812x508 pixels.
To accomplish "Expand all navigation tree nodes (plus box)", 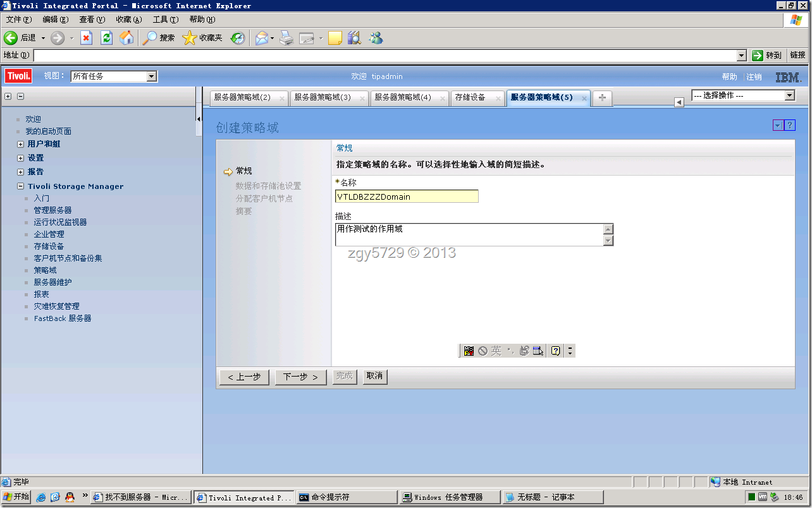I will 8,97.
